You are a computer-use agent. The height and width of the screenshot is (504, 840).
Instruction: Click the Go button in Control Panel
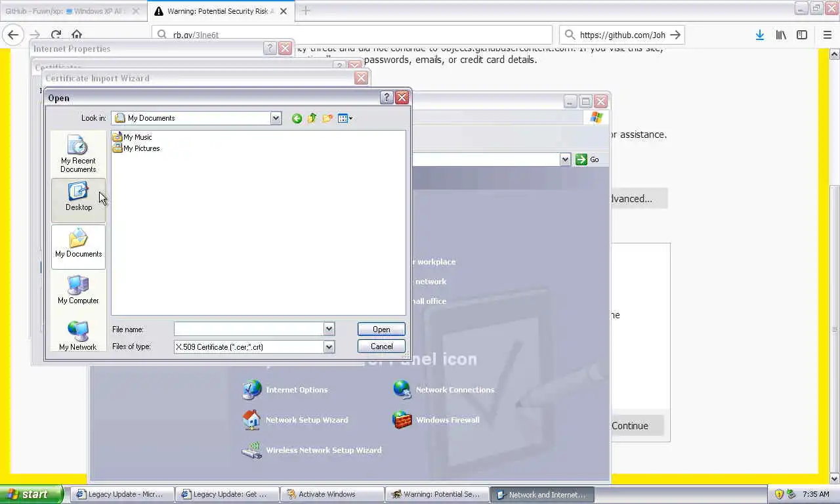588,159
